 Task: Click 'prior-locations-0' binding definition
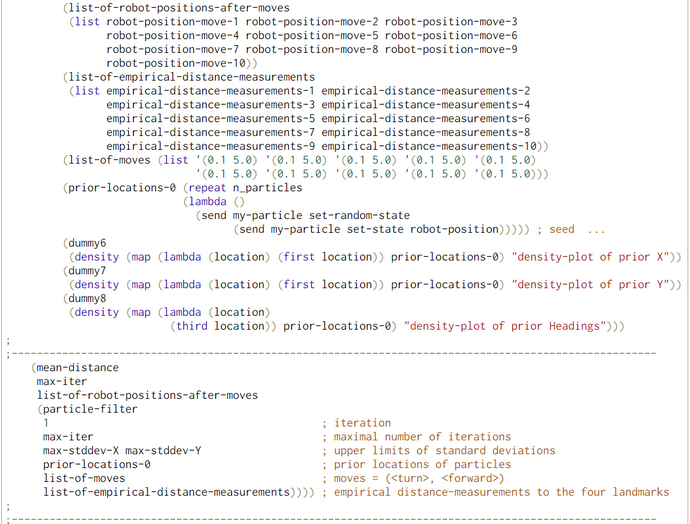click(122, 188)
